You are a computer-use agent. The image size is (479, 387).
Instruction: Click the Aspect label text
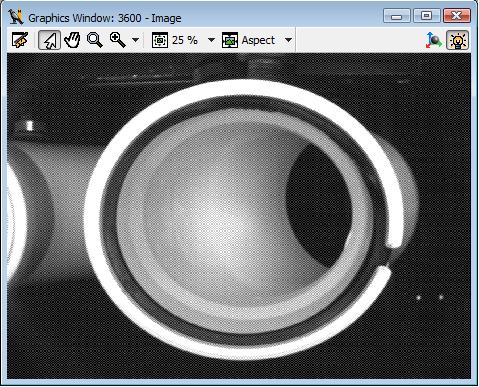258,40
